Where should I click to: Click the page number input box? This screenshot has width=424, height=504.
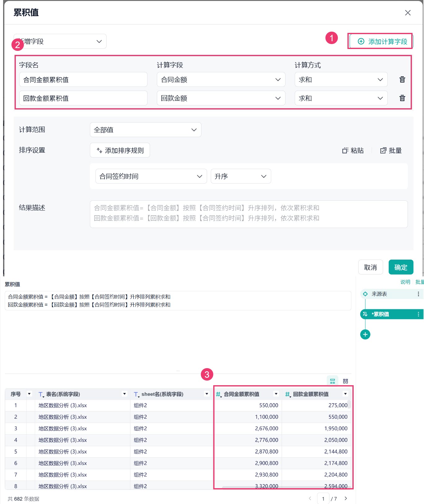tap(323, 498)
